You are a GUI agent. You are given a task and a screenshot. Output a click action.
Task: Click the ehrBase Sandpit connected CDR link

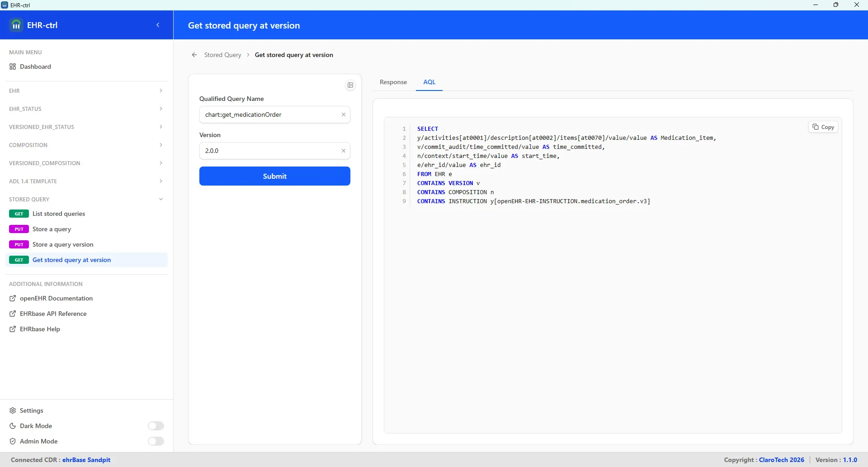(x=86, y=460)
